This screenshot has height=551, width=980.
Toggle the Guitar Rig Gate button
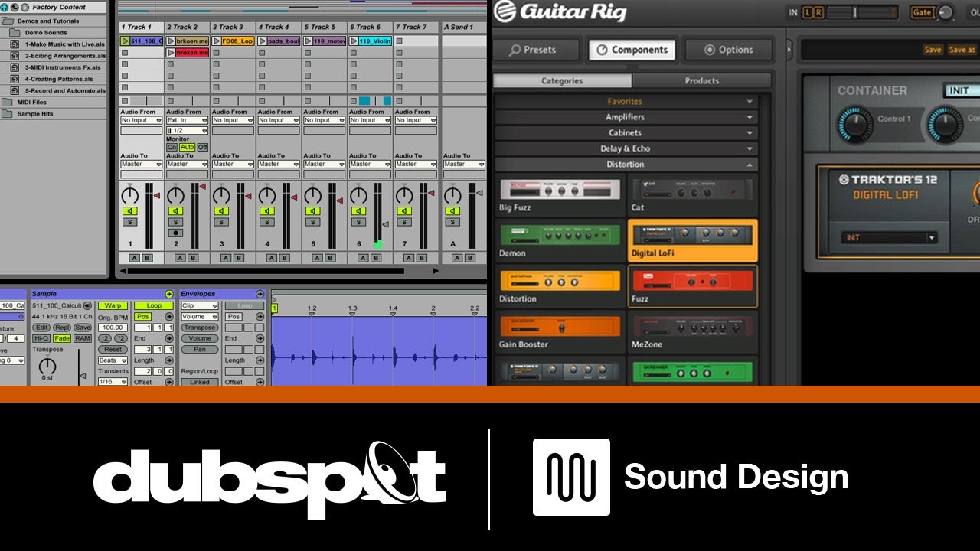(922, 12)
